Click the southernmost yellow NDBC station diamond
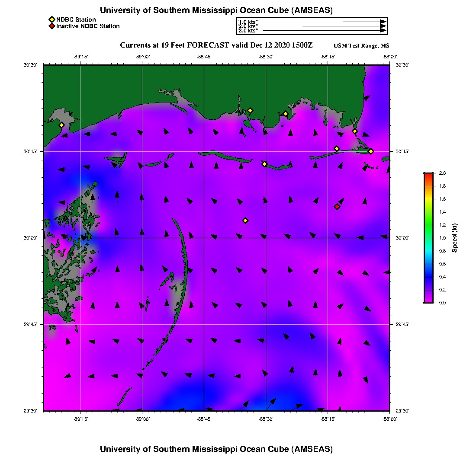This screenshot has width=476, height=454. coord(245,221)
